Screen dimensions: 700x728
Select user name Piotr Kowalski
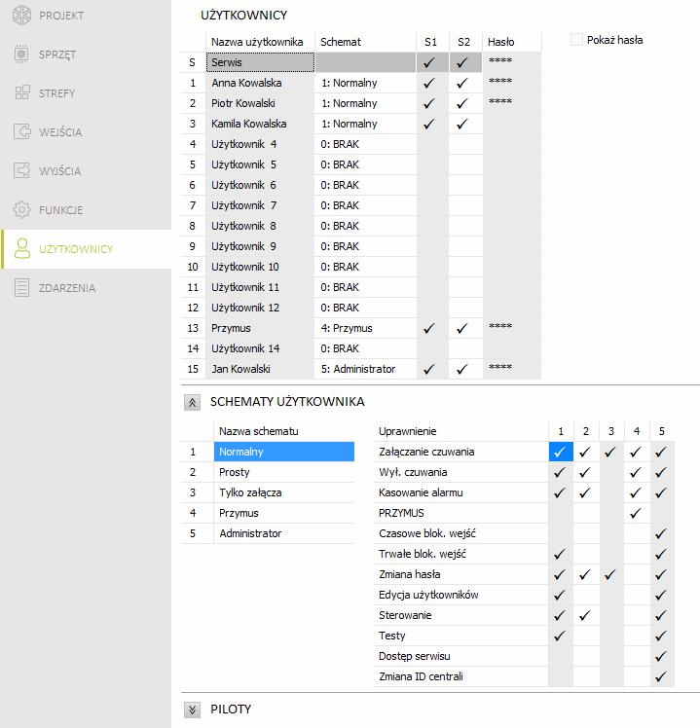(260, 103)
